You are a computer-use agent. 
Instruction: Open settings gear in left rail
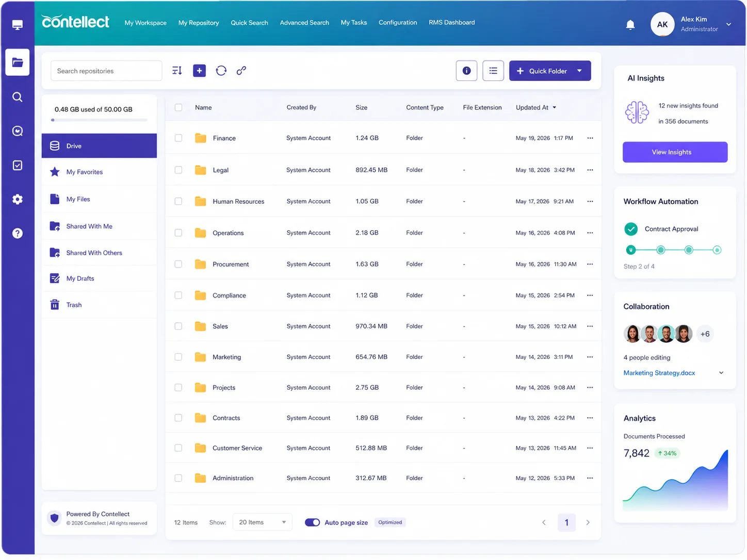[17, 199]
